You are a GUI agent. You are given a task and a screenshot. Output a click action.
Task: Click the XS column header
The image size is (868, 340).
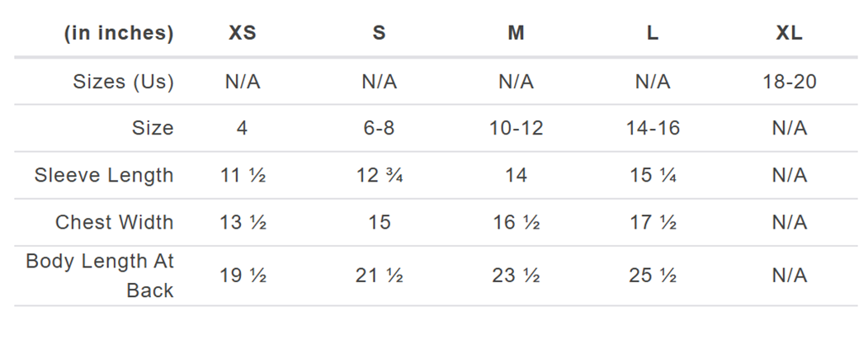click(242, 34)
